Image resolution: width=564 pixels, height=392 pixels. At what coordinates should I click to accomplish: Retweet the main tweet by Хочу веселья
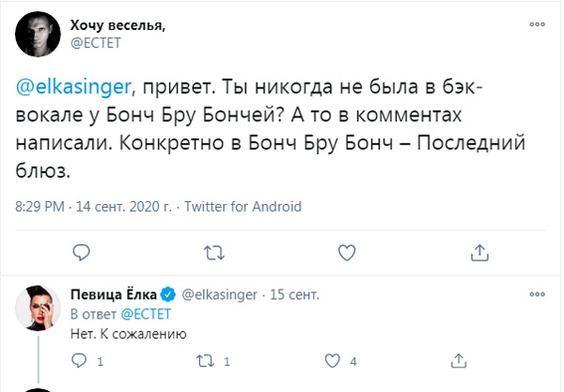[x=214, y=251]
